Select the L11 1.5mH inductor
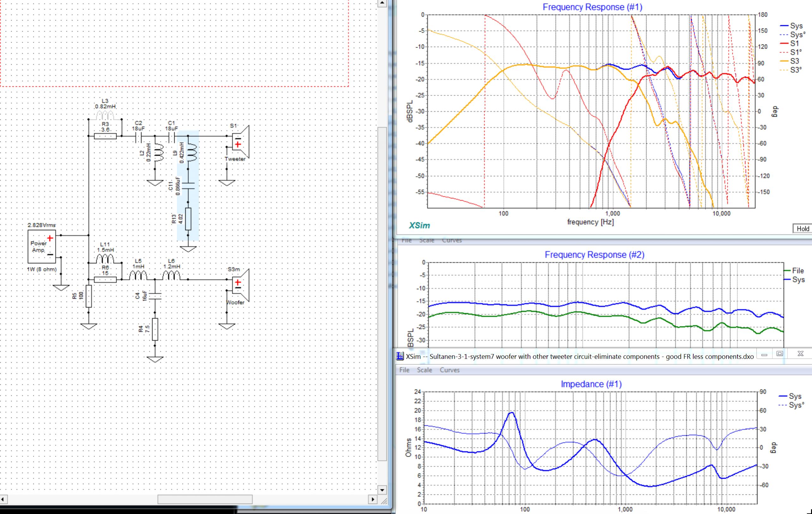 [105, 259]
